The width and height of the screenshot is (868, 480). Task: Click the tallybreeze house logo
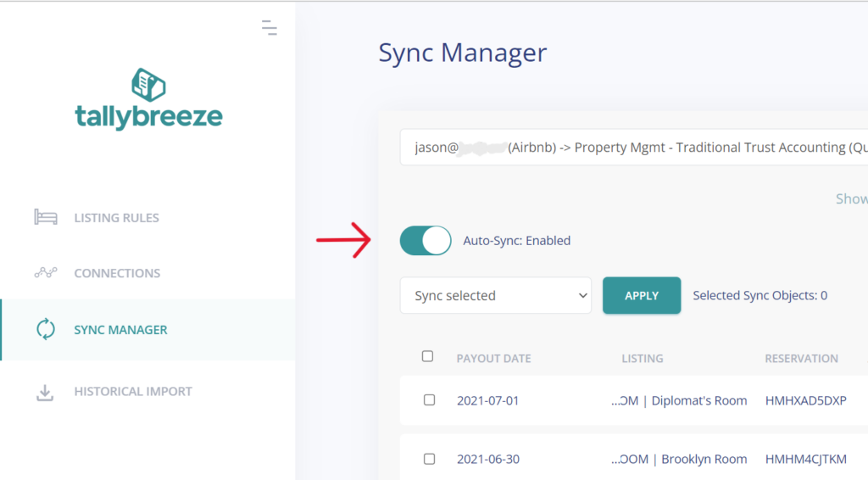coord(148,87)
